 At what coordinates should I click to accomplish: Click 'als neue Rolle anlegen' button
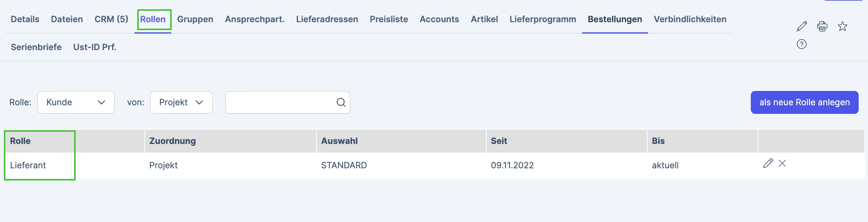click(805, 102)
